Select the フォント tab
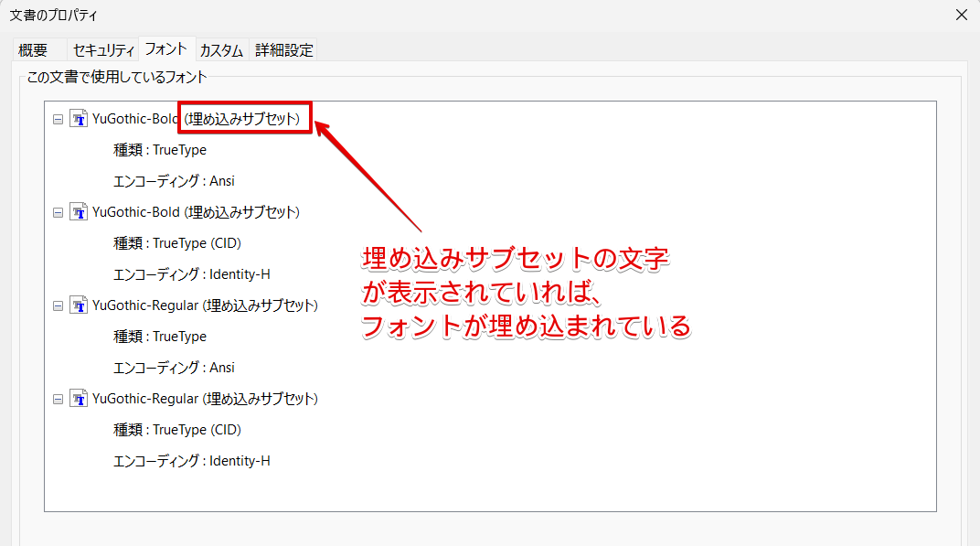This screenshot has width=980, height=546. [166, 48]
